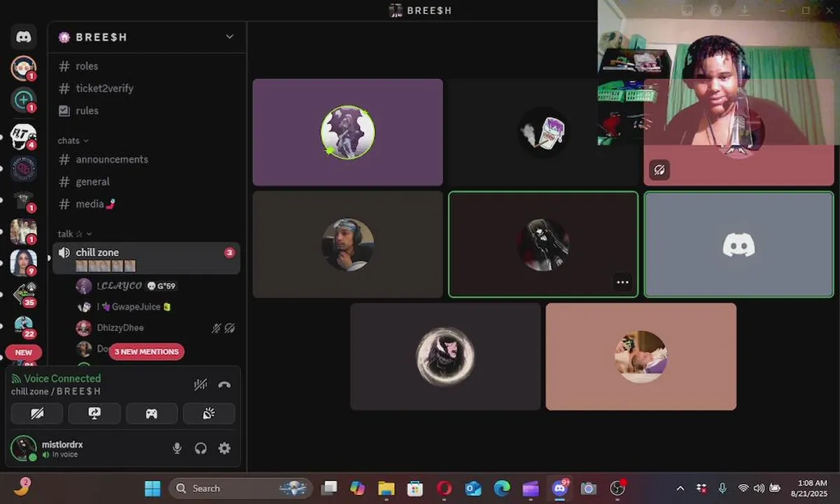Screen dimensions: 840x504
Task: Start an activity with controller icon
Action: pos(151,414)
